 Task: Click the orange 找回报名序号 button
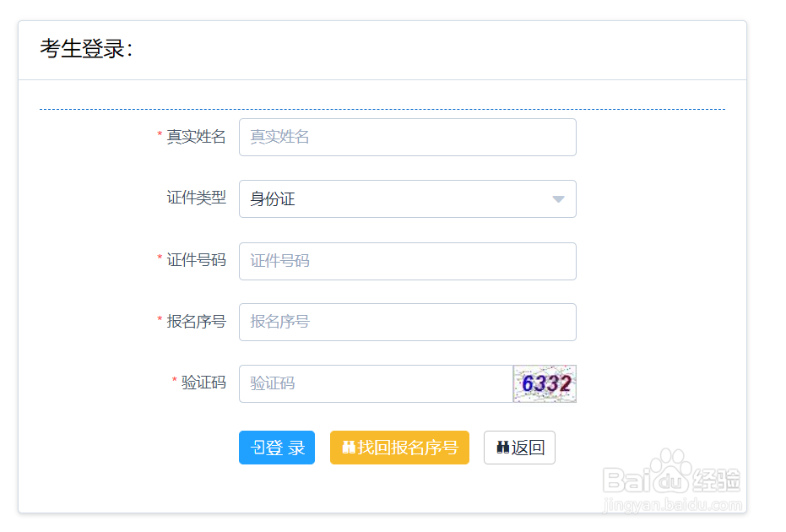[x=399, y=448]
